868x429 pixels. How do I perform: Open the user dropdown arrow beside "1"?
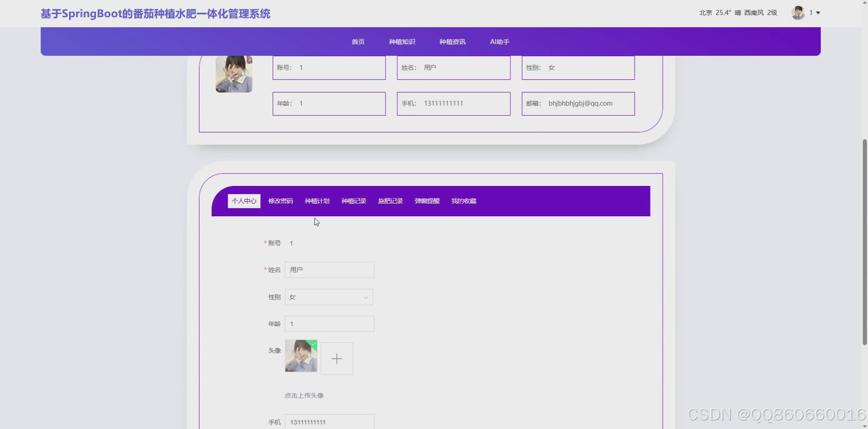(x=818, y=13)
